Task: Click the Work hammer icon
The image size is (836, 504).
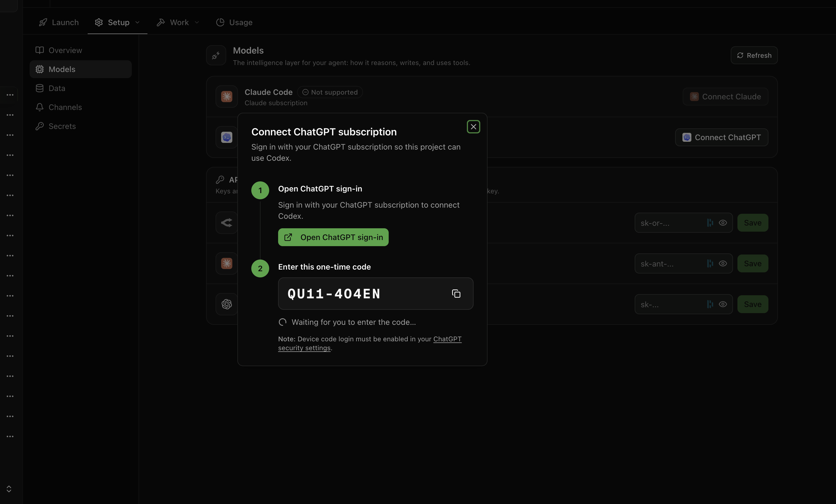Action: click(161, 22)
